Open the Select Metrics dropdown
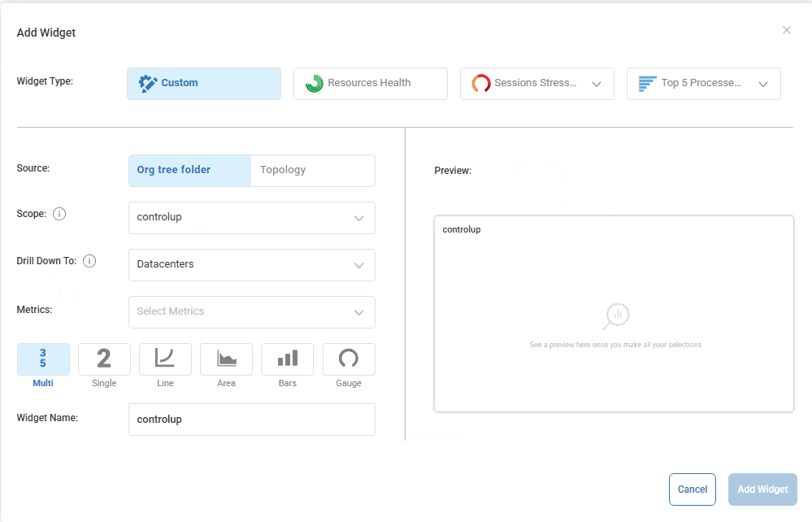 coord(251,311)
